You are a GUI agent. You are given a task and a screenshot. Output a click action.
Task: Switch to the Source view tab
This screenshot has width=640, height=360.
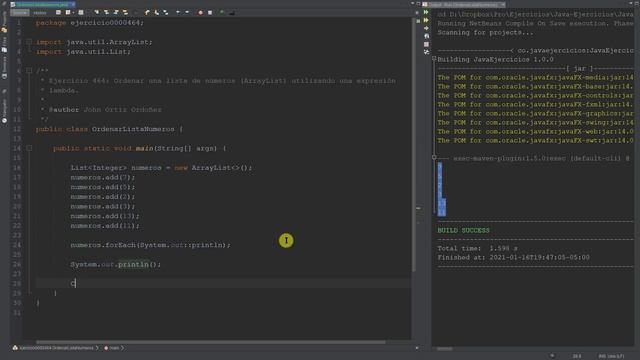click(20, 13)
